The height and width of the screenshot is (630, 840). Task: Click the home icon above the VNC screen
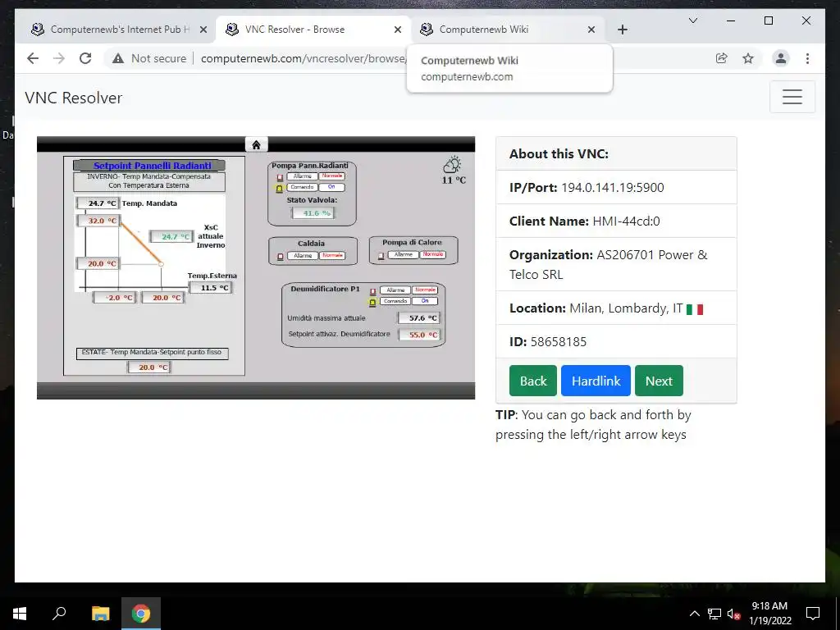point(256,144)
